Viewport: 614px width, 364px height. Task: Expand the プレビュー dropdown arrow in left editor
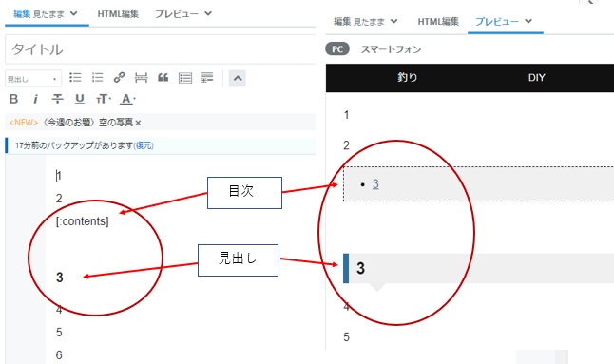pyautogui.click(x=208, y=13)
